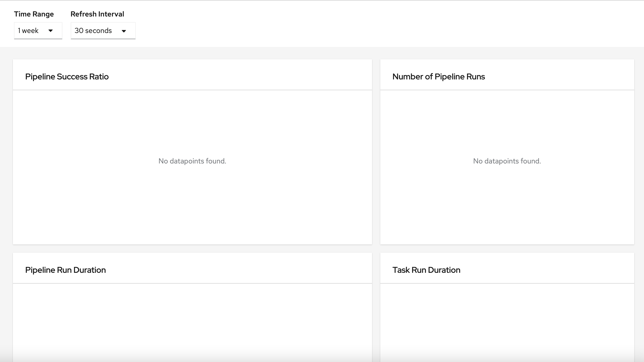Click the Pipeline Run Duration heading
Screen dimensions: 644x362
(66, 270)
